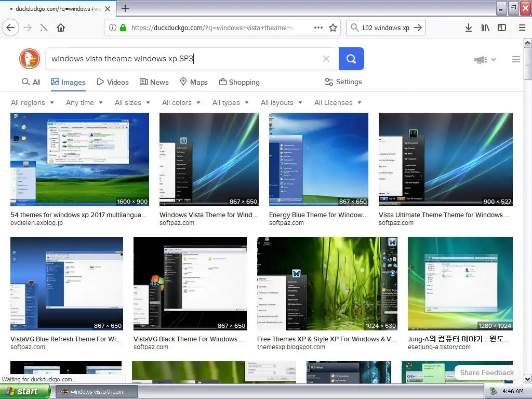532x399 pixels.
Task: Click the ovdielen.exblog.jp source text
Action: tap(37, 223)
